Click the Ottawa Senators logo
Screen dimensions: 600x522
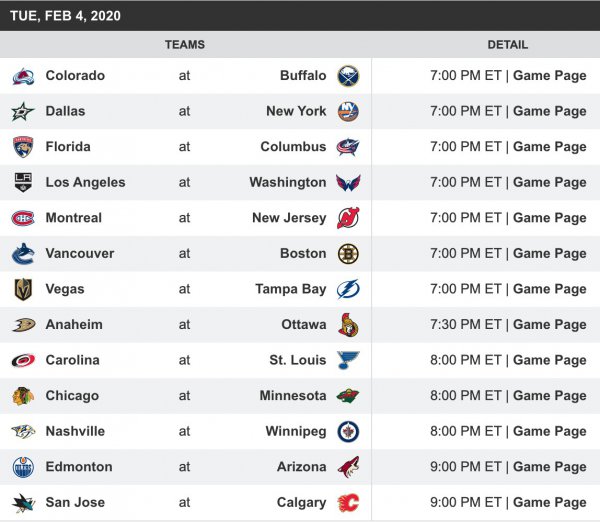pos(348,325)
